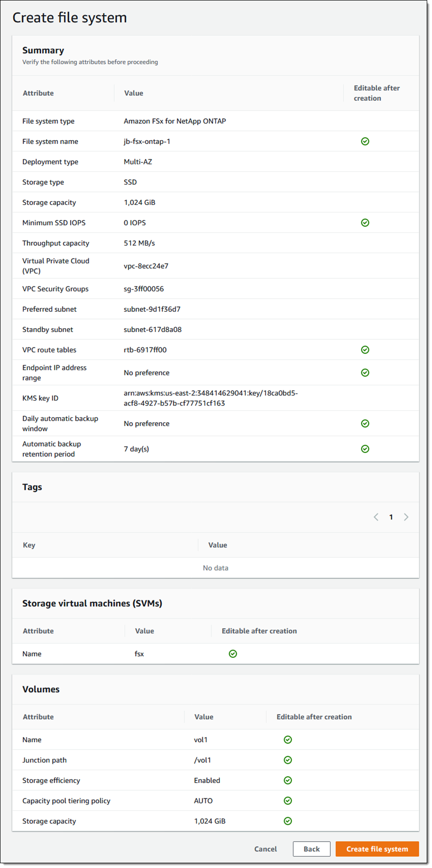Viewport: 432px width, 868px height.
Task: Click the Back button
Action: click(312, 849)
